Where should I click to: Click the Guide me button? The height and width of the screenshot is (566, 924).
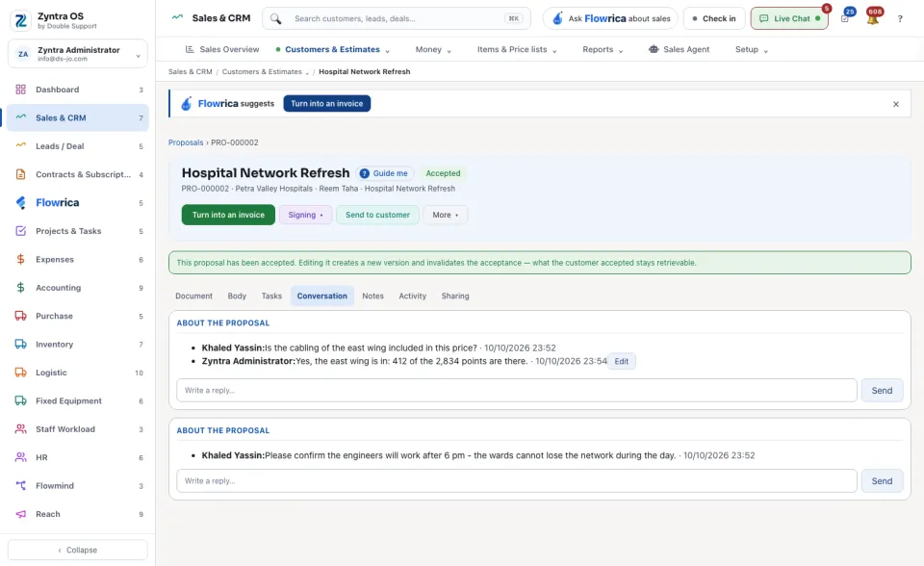pyautogui.click(x=384, y=173)
